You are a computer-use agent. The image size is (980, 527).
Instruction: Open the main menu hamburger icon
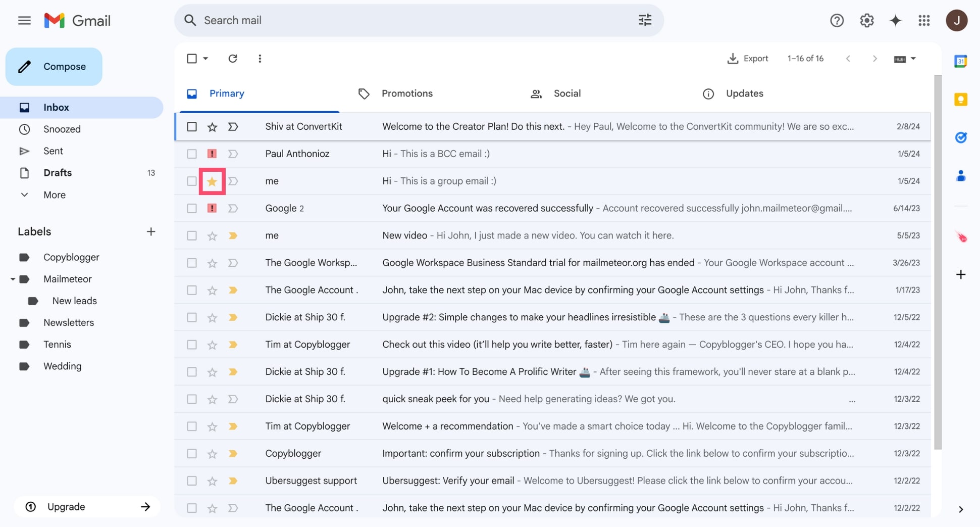pos(24,21)
